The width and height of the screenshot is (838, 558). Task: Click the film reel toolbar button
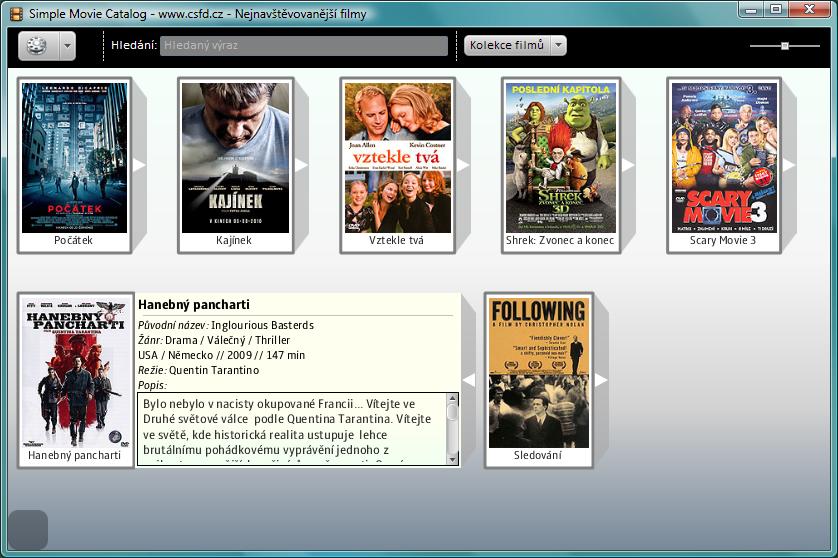(38, 46)
